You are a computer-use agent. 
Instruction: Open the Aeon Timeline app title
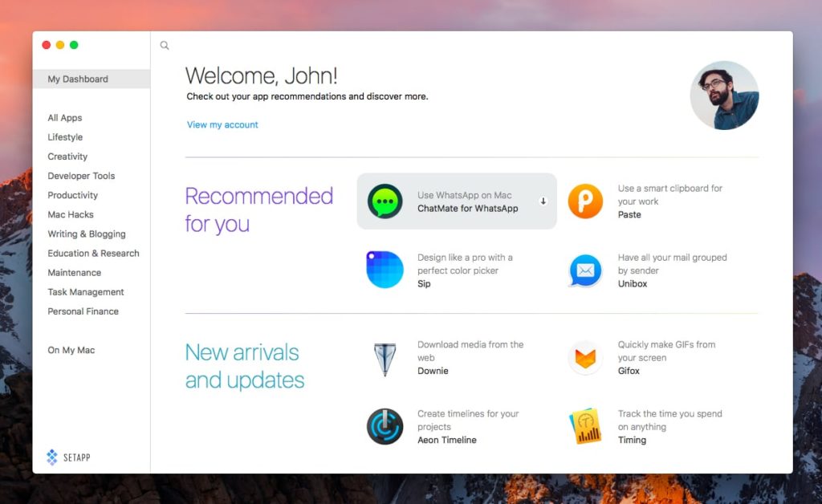[446, 440]
